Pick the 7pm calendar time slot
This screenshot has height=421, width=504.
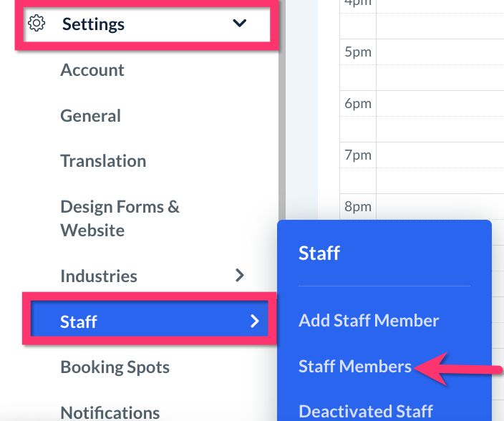pos(437,168)
